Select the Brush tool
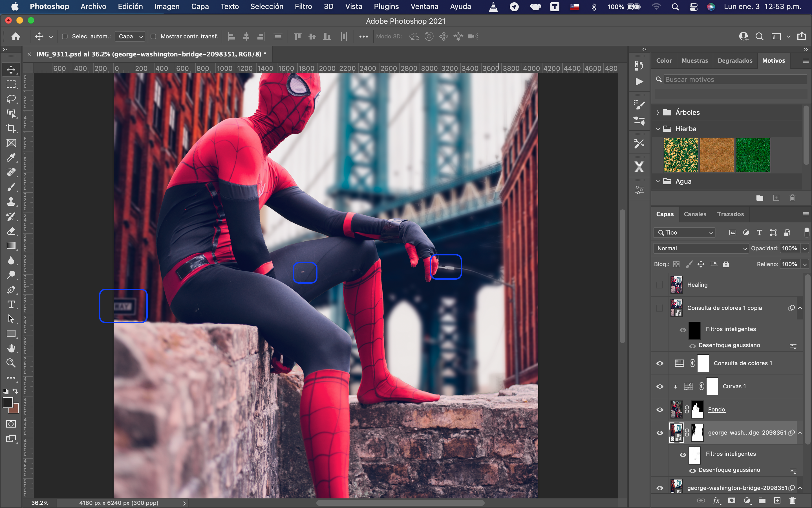 (x=11, y=187)
